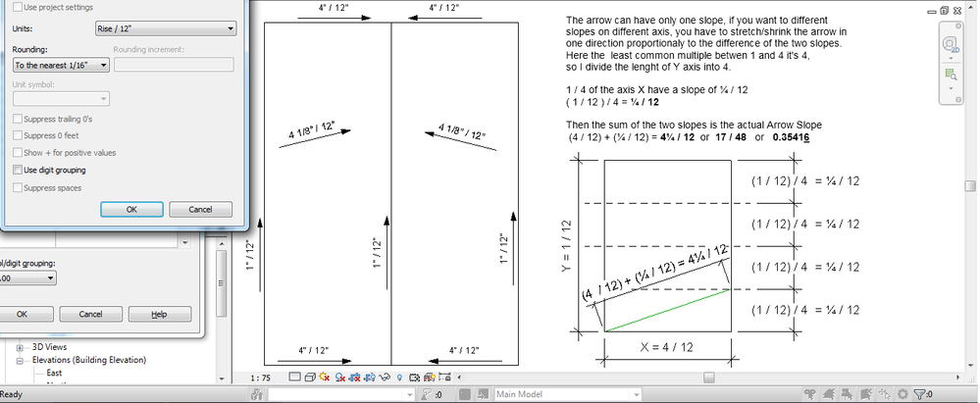The image size is (980, 403).
Task: Click the Select Elements by Face icon
Action: point(866,393)
